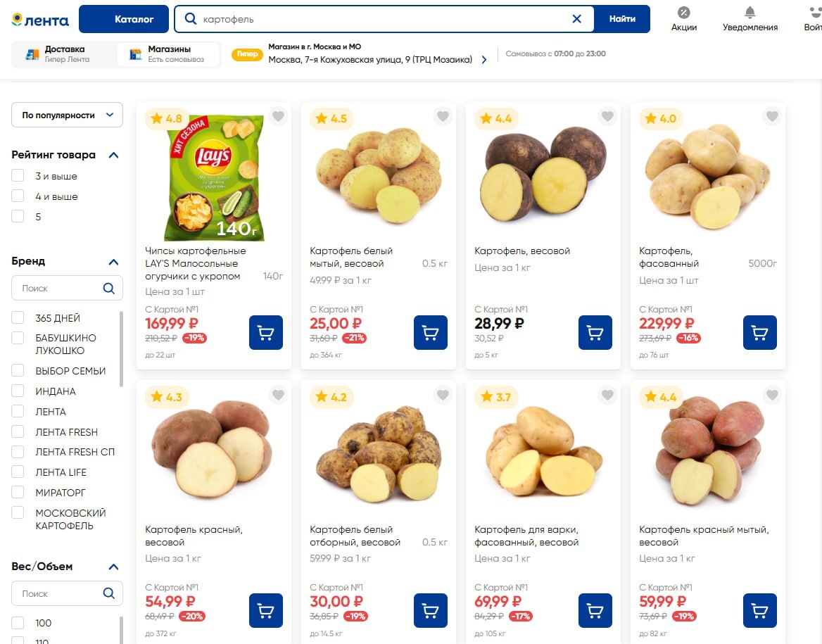This screenshot has width=822, height=644.
Task: Open the Каталог menu button
Action: click(x=124, y=19)
